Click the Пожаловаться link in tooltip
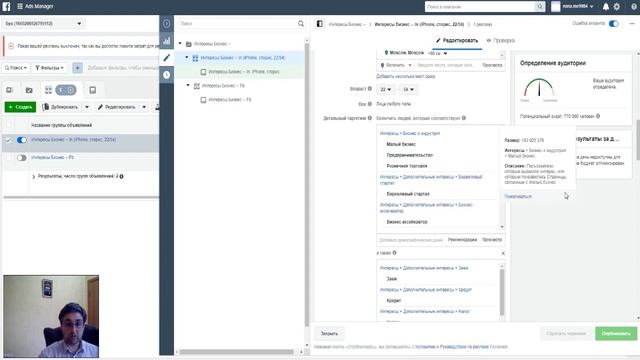Viewport: 640px width, 360px height. pyautogui.click(x=518, y=196)
